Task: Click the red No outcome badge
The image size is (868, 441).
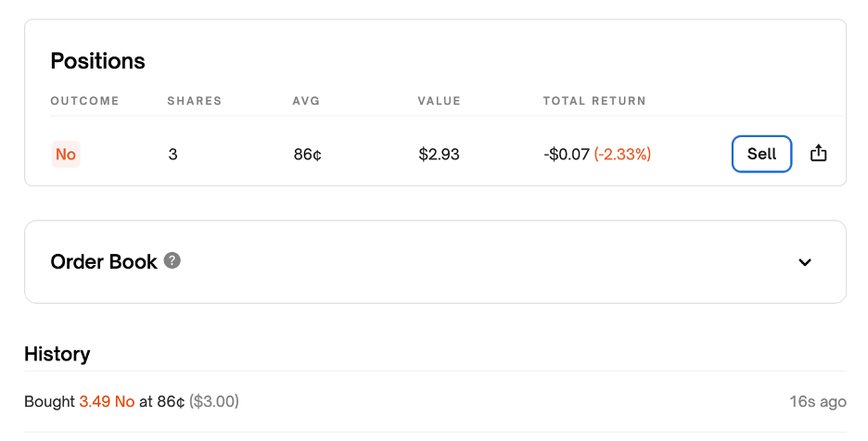Action: 66,155
